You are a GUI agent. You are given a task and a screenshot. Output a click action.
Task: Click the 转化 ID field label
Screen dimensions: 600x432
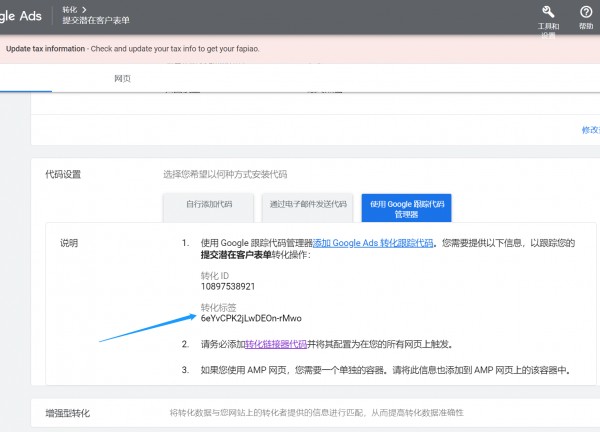pyautogui.click(x=215, y=276)
